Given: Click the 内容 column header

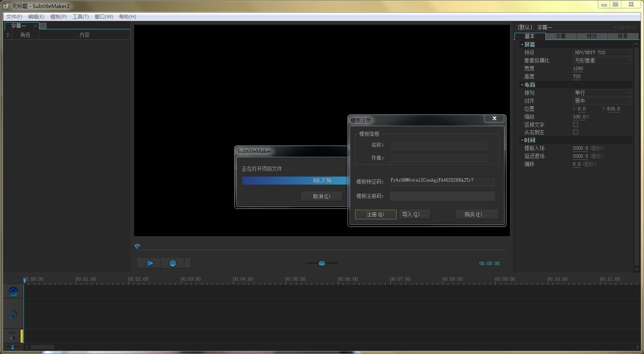Looking at the screenshot, I should [x=84, y=35].
